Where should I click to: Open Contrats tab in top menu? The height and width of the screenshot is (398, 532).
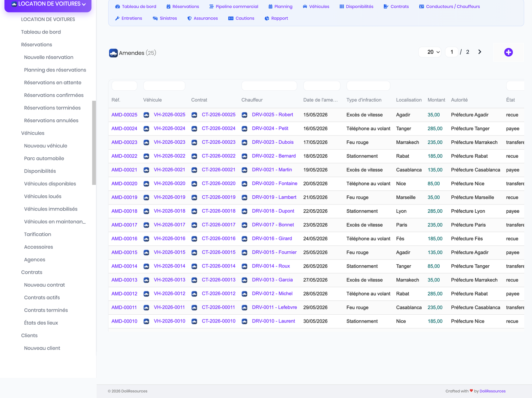coord(396,7)
